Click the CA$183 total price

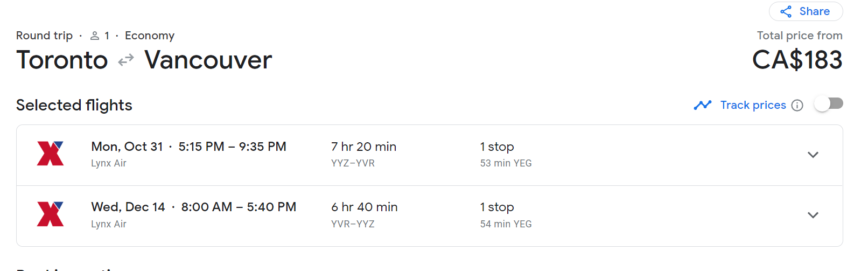(x=797, y=60)
